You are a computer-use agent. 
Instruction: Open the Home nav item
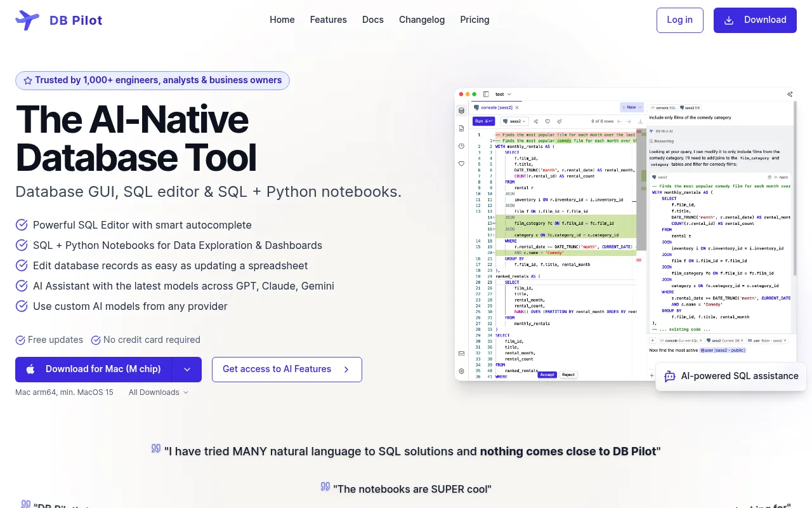[282, 20]
